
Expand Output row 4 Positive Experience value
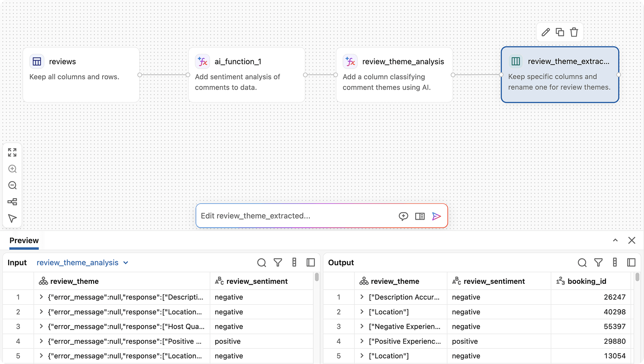point(362,341)
